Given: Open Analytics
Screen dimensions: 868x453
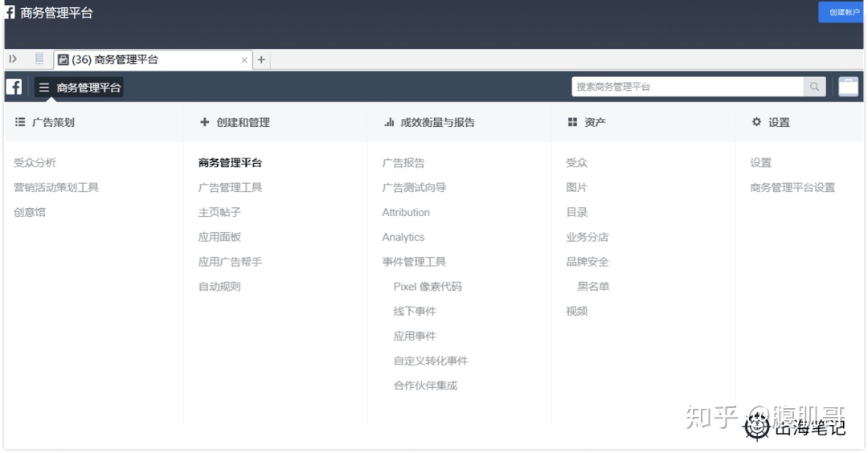Looking at the screenshot, I should tap(403, 237).
